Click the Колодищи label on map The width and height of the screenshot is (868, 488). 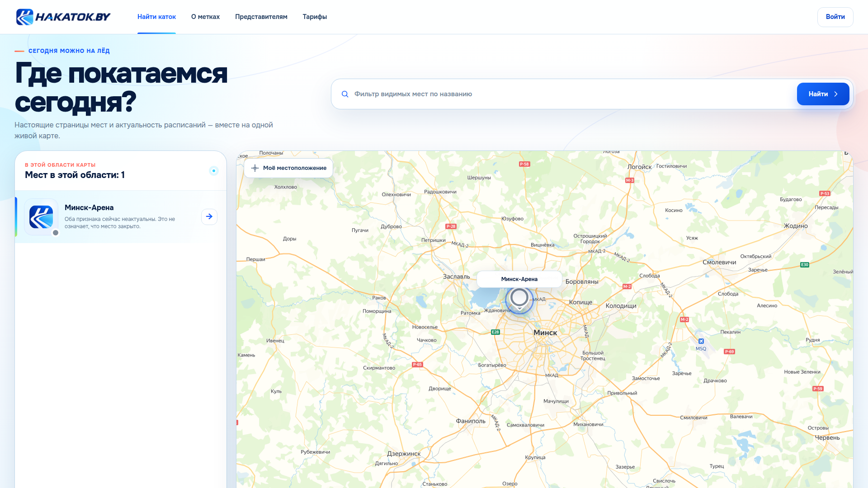coord(621,306)
